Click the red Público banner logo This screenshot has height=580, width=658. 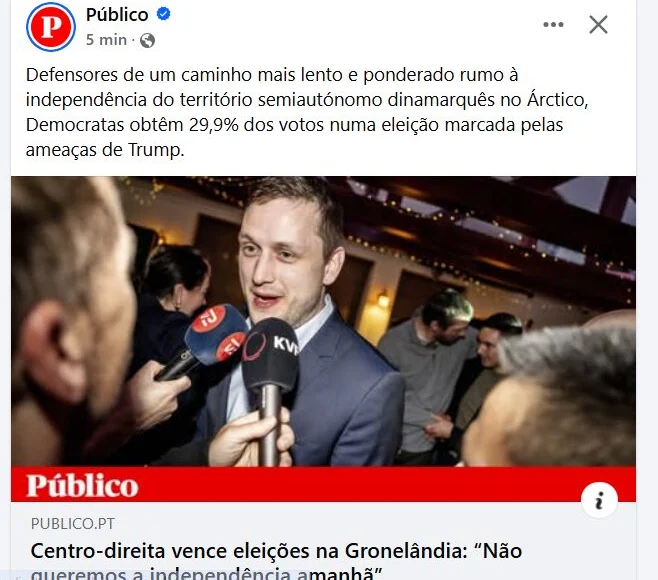[x=82, y=486]
